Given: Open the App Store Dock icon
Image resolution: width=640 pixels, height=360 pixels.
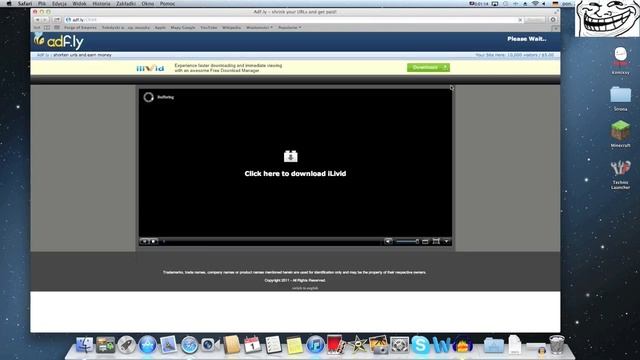Looking at the screenshot, I should [x=148, y=345].
